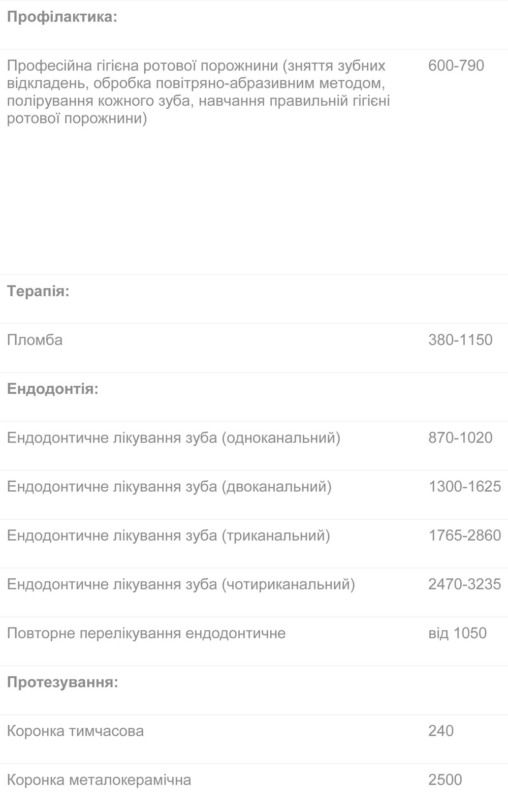Select Ендодонтичне лікування зуба (триканальний) row
Image resolution: width=508 pixels, height=812 pixels.
point(168,535)
